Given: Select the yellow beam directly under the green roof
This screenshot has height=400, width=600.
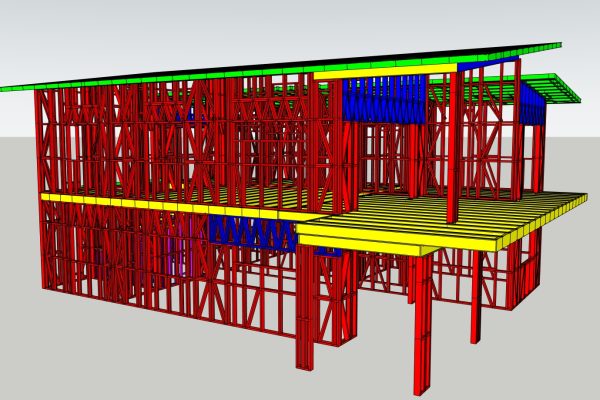Looking at the screenshot, I should tap(385, 72).
